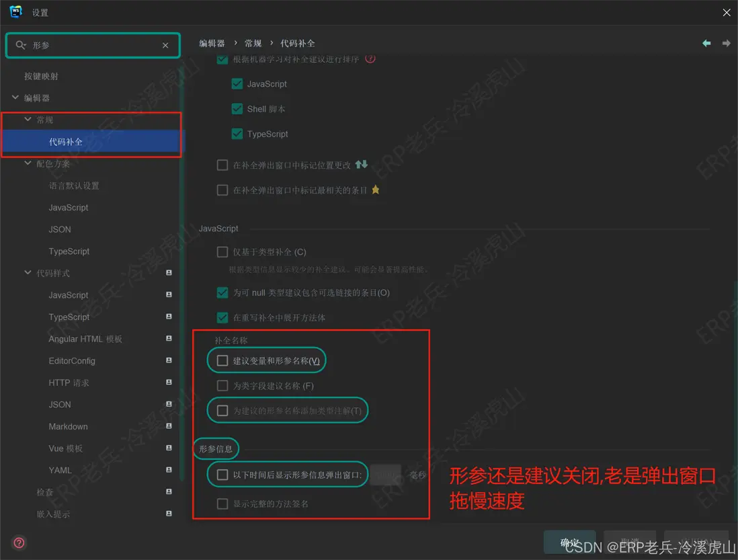Click the red help icon next to 机器学习 option
738x560 pixels.
pos(369,58)
